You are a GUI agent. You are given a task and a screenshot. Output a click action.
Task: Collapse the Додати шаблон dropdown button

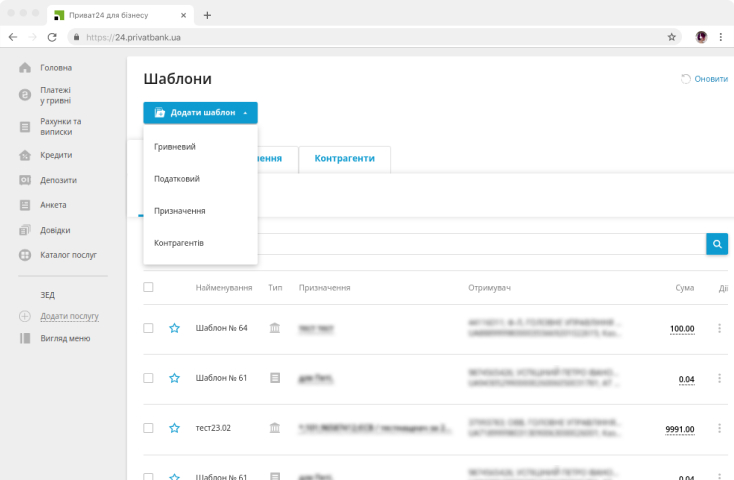click(200, 113)
